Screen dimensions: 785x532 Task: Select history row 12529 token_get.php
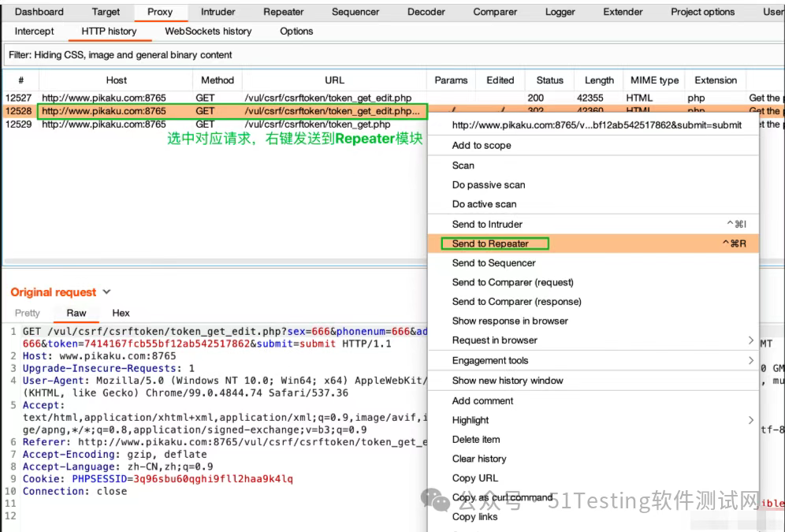[215, 124]
